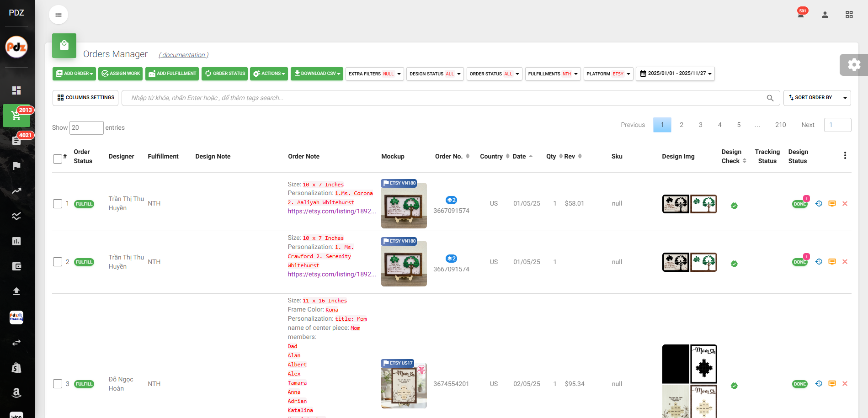The image size is (868, 418).
Task: Click the history restore icon on order 1
Action: [x=819, y=204]
